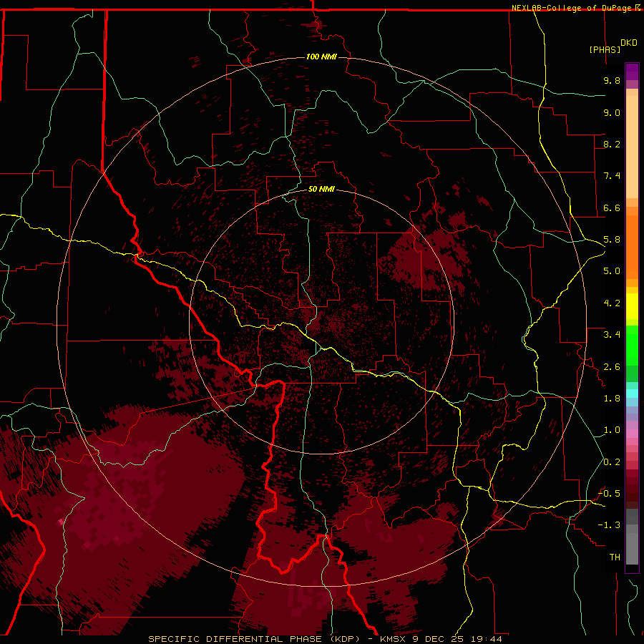Viewport: 644px width, 644px height.
Task: Click the 1.0 value on the color scale
Action: tap(612, 430)
